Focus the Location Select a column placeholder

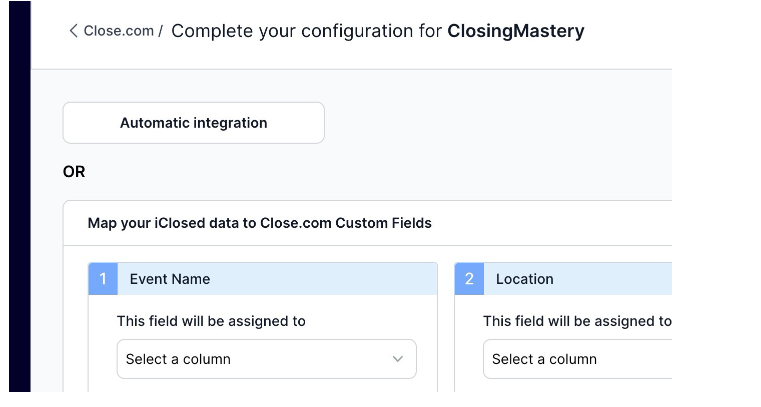tap(544, 359)
